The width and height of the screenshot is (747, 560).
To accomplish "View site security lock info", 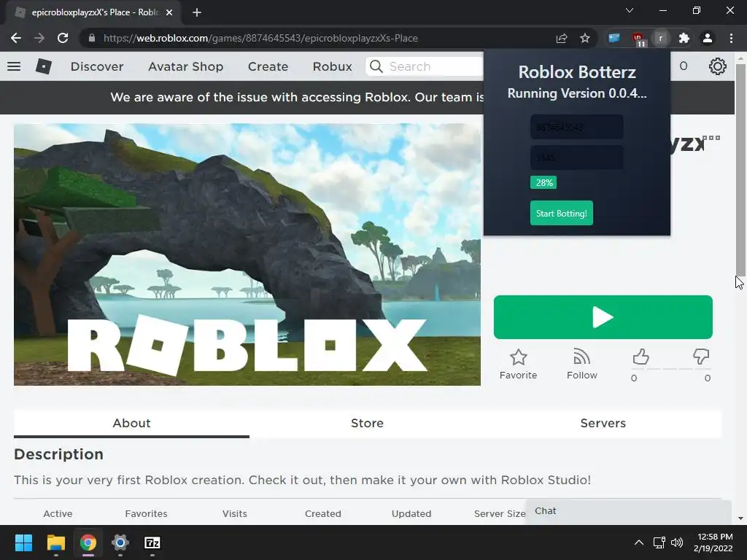I will 91,38.
